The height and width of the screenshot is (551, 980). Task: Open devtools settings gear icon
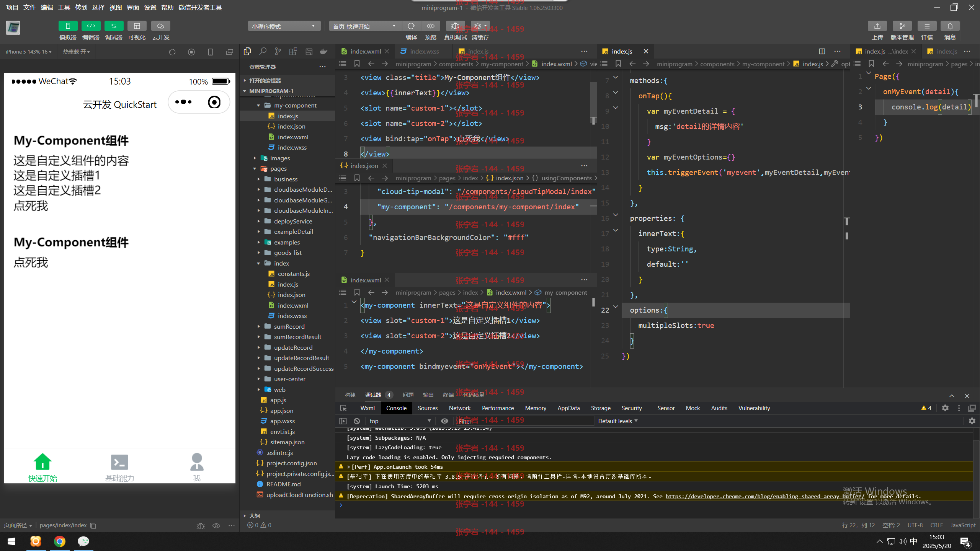945,408
